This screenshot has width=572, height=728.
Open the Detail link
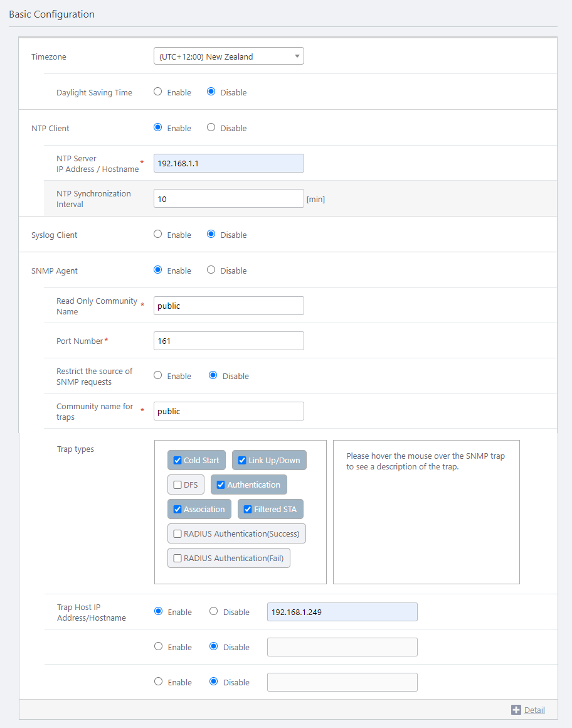534,710
